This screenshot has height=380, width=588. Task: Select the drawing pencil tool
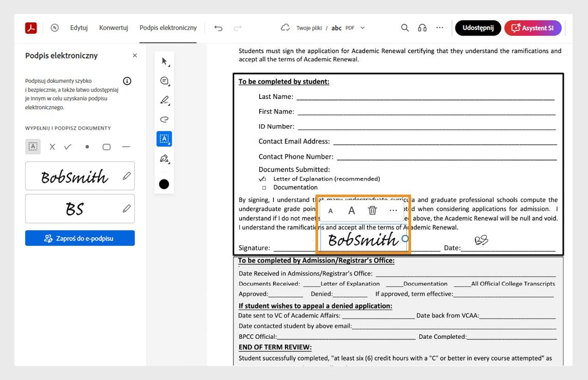click(164, 100)
